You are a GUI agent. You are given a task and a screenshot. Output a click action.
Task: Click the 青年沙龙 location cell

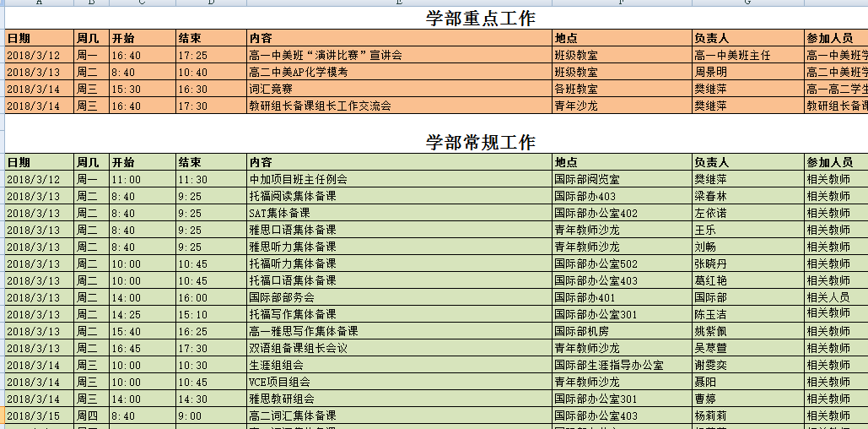(623, 106)
